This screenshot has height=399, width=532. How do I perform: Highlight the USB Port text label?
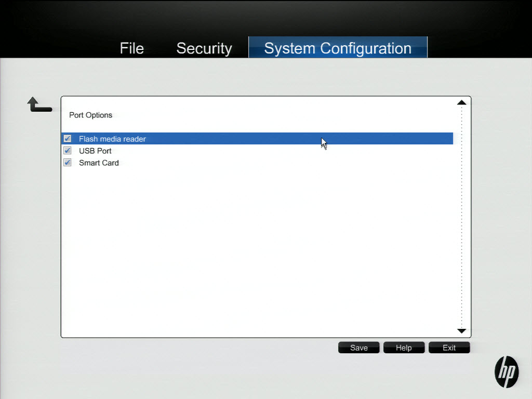tap(95, 151)
